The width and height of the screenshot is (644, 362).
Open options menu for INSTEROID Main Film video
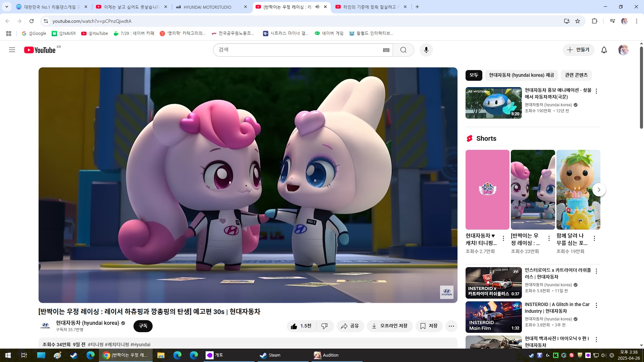[x=596, y=305]
